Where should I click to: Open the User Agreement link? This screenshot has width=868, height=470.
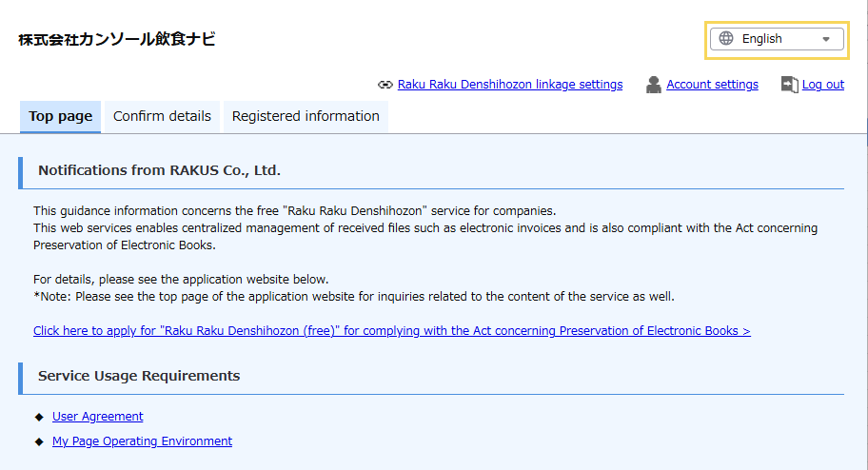tap(97, 417)
